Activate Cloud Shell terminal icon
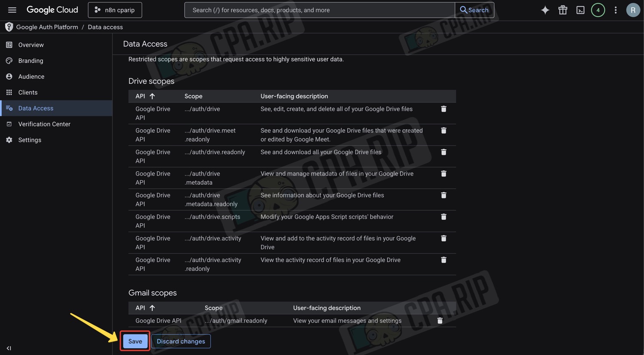 tap(580, 10)
